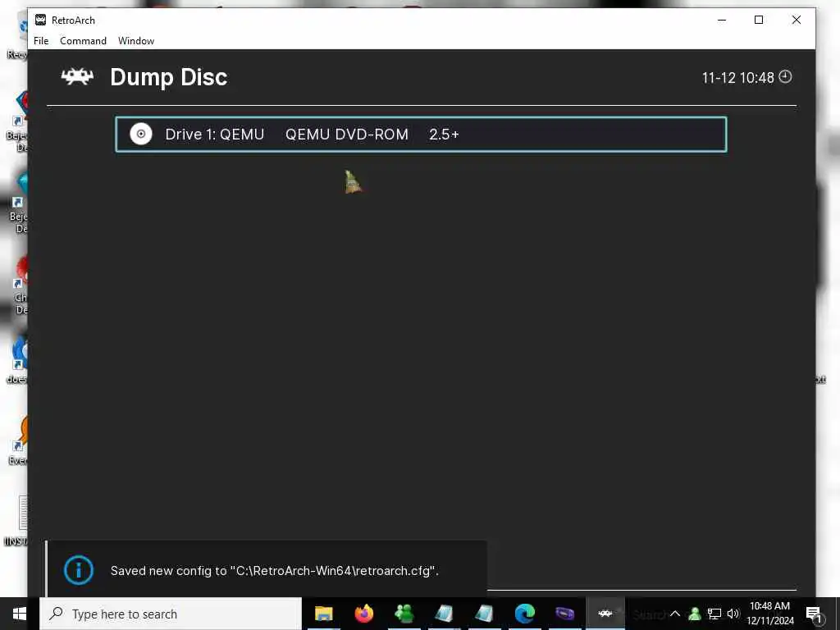Open the network tray icon
Image resolution: width=840 pixels, height=630 pixels.
[x=714, y=614]
